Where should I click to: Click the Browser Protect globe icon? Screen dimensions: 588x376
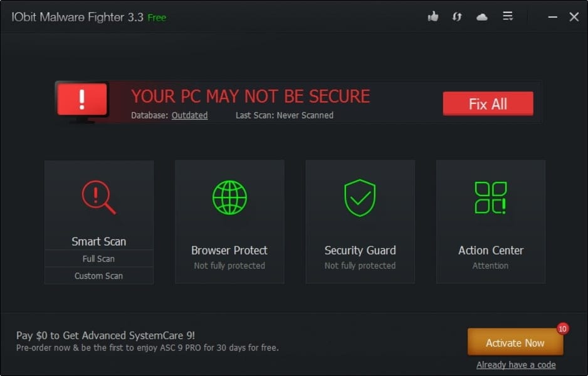pos(229,197)
